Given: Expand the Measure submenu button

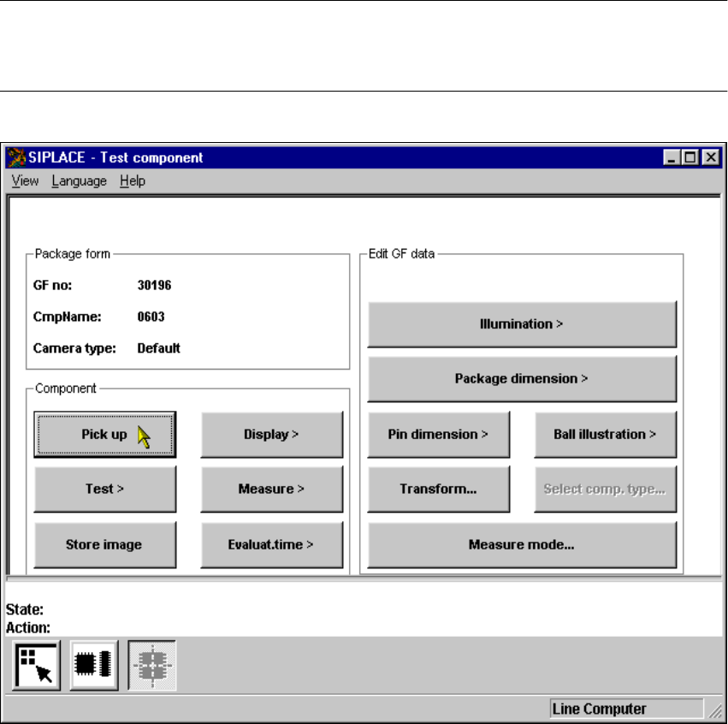Looking at the screenshot, I should pos(271,490).
